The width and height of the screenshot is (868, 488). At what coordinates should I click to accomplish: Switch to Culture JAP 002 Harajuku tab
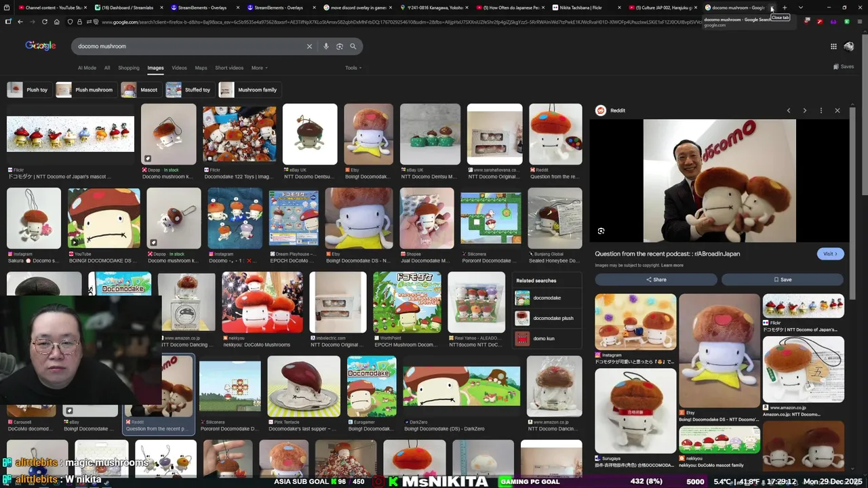click(x=664, y=7)
